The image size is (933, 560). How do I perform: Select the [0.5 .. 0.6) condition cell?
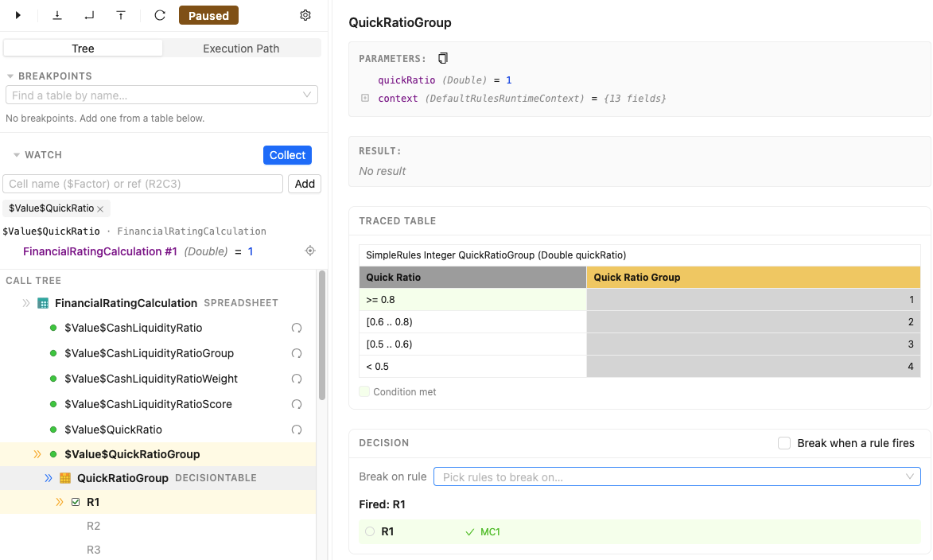click(x=472, y=344)
